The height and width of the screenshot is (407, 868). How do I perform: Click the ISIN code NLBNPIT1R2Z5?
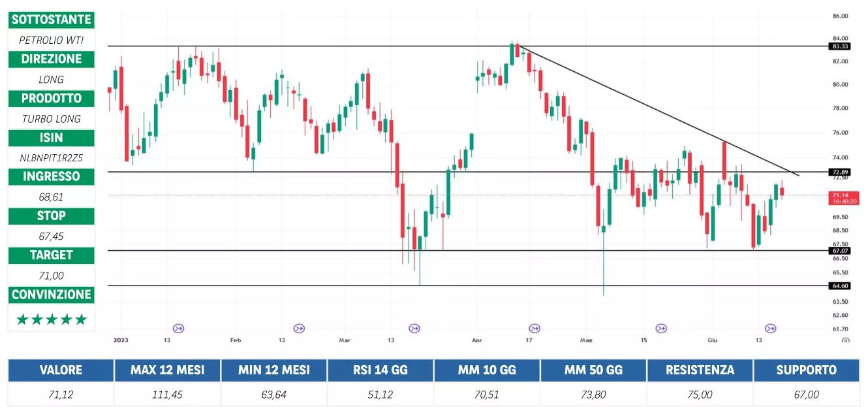tap(51, 157)
